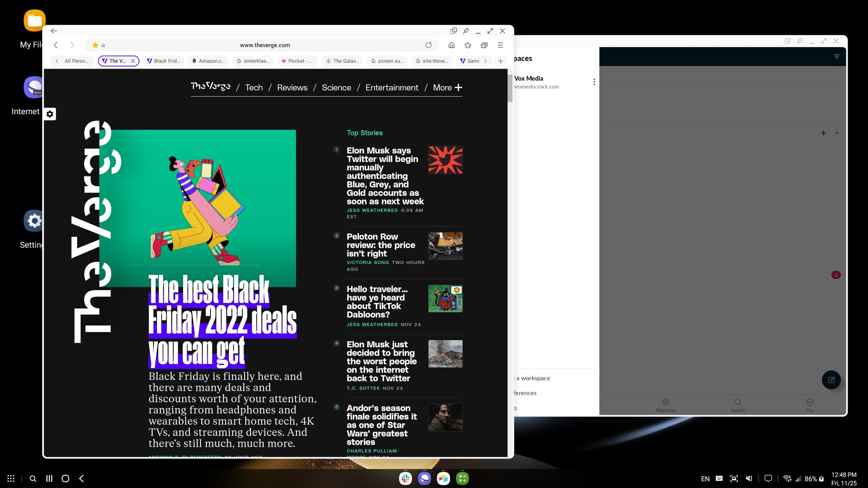Reload the page with refresh icon
This screenshot has width=868, height=488.
(429, 45)
